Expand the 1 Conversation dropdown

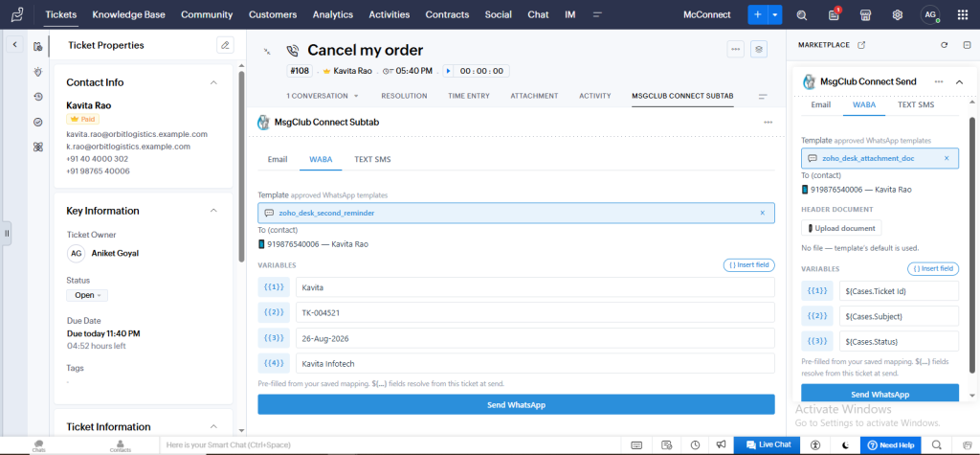click(323, 96)
